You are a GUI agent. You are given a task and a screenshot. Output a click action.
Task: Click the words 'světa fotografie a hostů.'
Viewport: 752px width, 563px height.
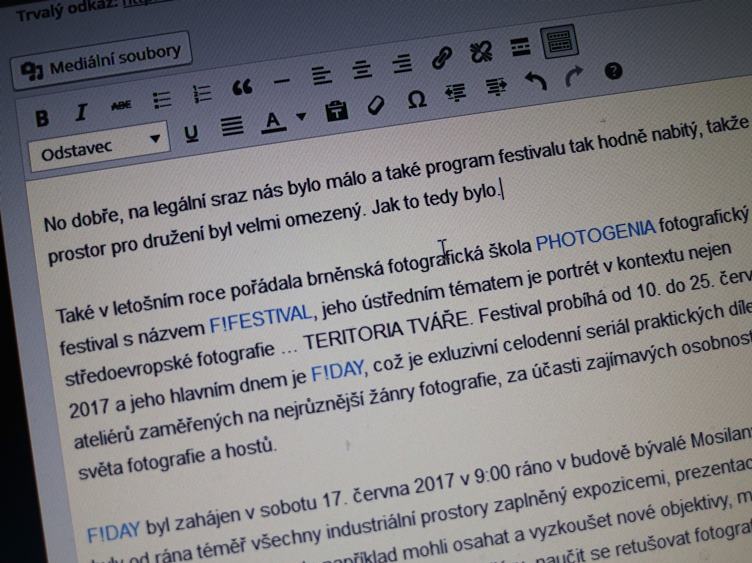pos(177,458)
